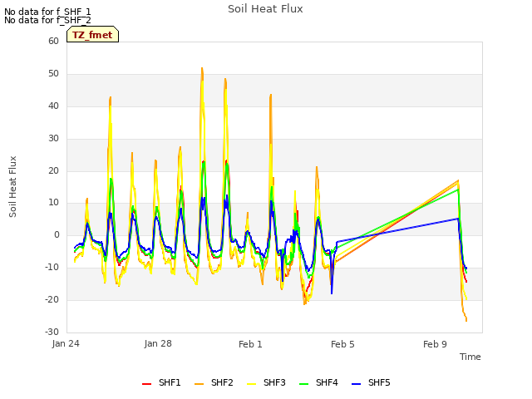Click the 10 y-axis tick label

pos(53,203)
